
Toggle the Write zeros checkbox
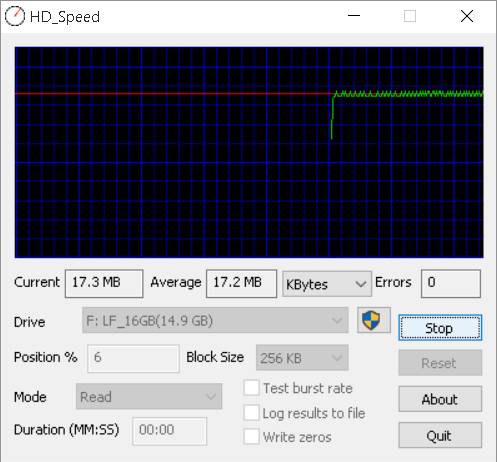click(x=251, y=437)
